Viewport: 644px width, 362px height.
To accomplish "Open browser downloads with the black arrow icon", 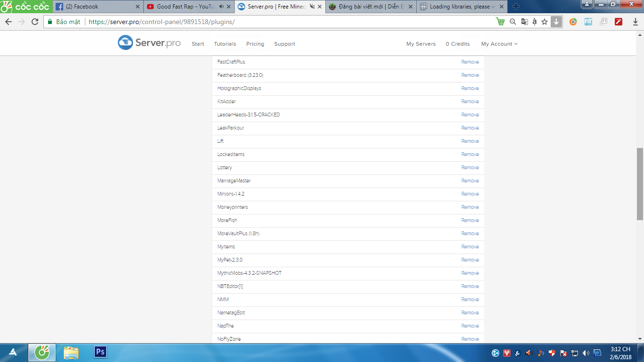I will [635, 22].
